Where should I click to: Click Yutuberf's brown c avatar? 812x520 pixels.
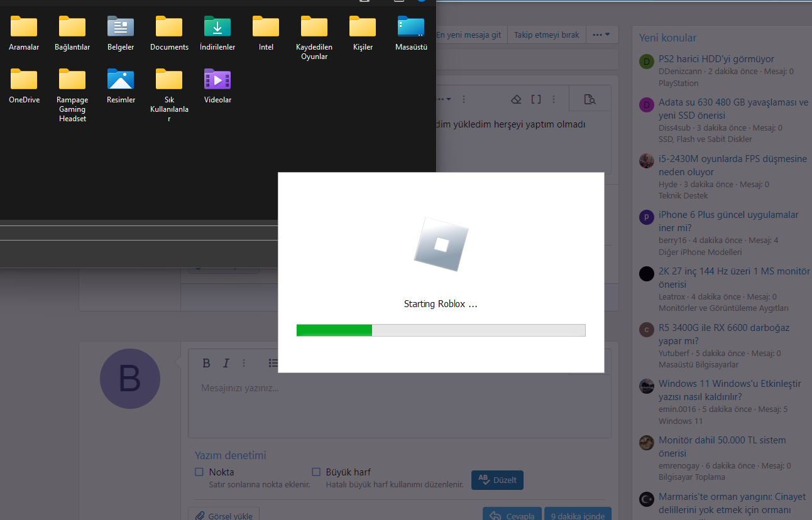coord(647,330)
